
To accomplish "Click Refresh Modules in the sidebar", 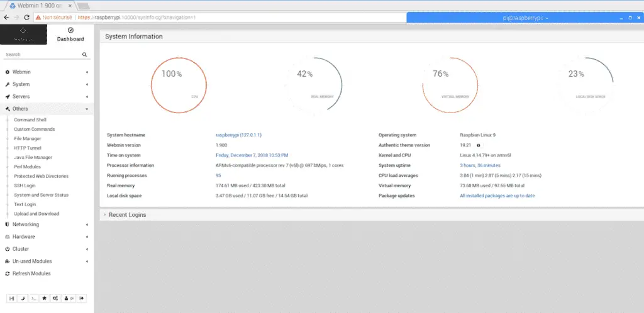I will pyautogui.click(x=31, y=273).
